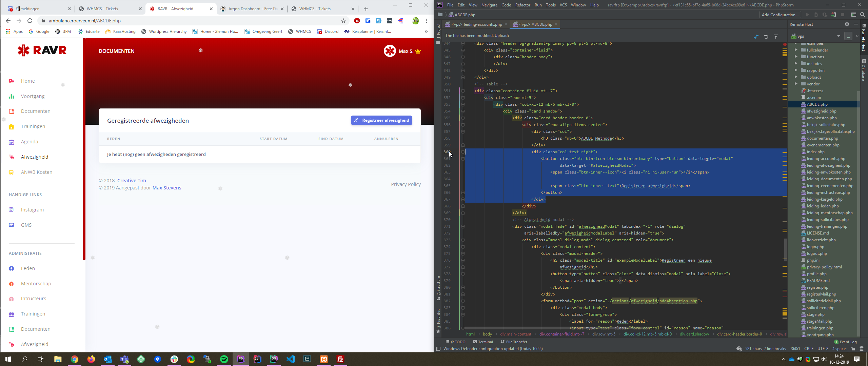
Task: Switch to the leiding-accounts.php editor tab
Action: (476, 24)
